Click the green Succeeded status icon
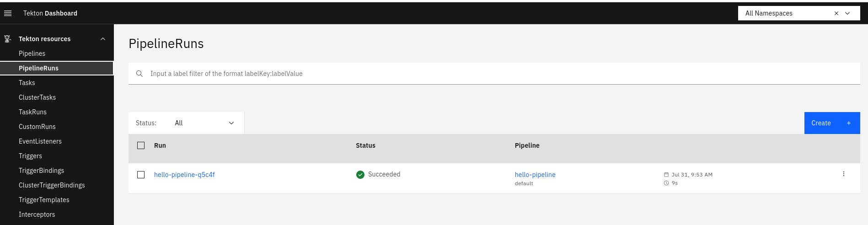868x225 pixels. [360, 175]
